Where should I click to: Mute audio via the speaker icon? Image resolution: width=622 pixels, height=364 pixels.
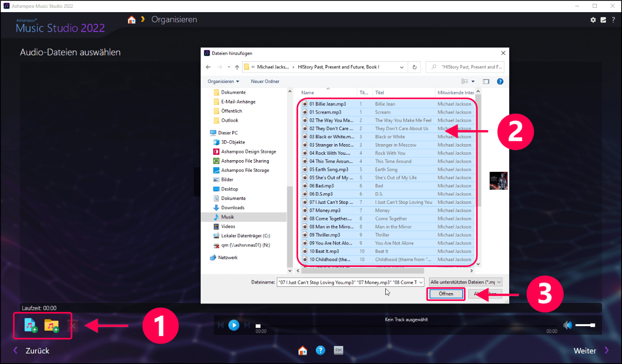click(568, 325)
